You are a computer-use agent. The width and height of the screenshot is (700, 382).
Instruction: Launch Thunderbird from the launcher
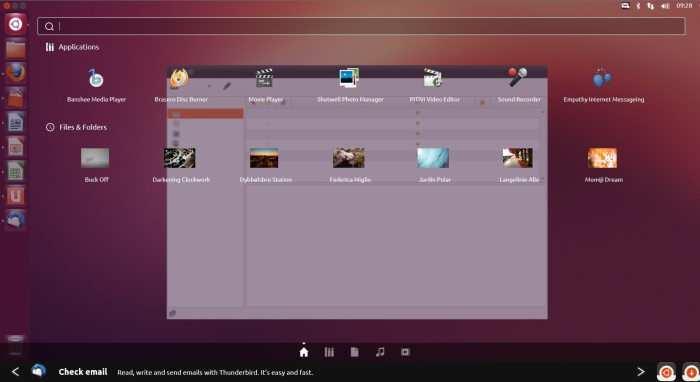pos(15,220)
